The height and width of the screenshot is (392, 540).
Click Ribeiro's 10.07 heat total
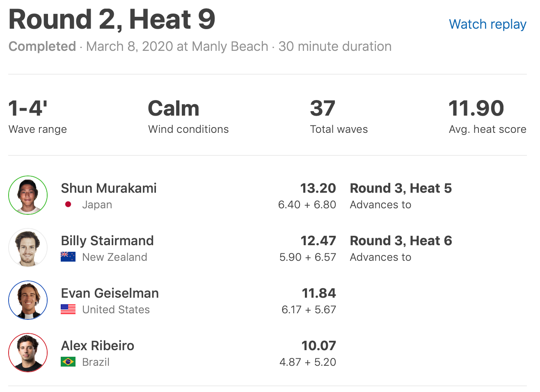(319, 346)
